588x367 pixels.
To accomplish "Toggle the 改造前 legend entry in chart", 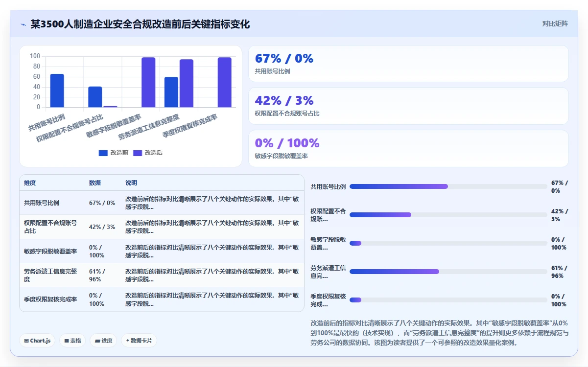I will pyautogui.click(x=114, y=153).
